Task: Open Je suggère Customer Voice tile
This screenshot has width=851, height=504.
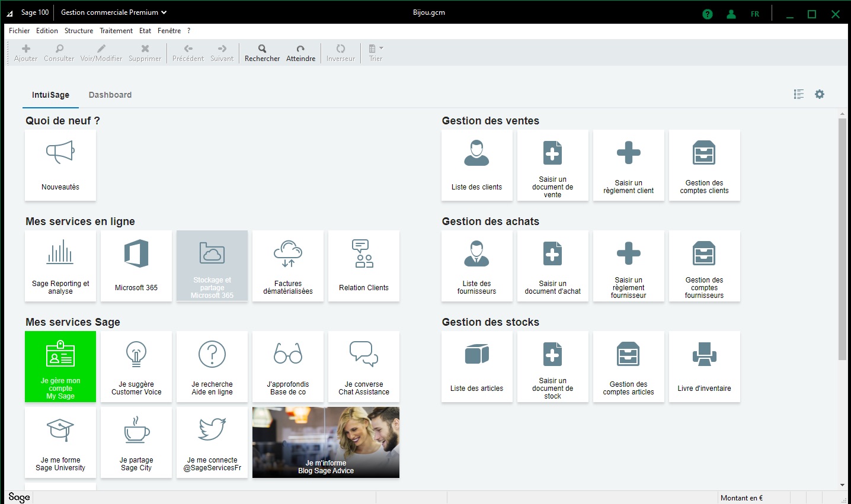Action: (136, 367)
